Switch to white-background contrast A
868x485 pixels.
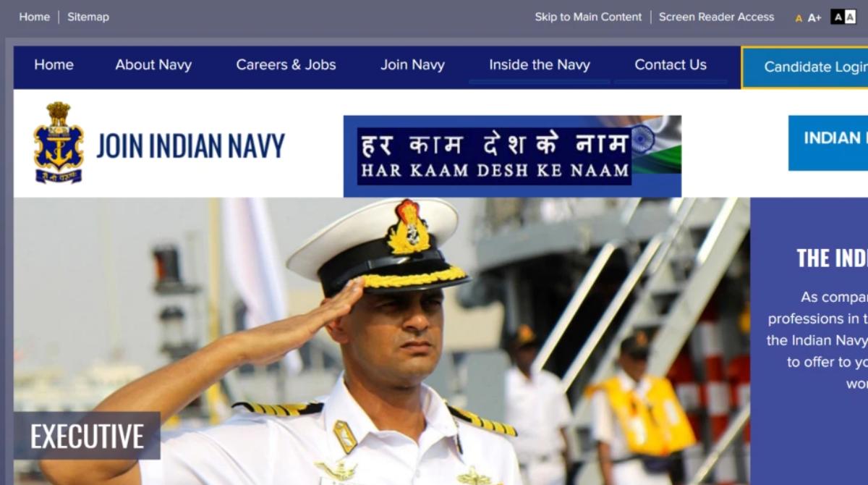[850, 17]
